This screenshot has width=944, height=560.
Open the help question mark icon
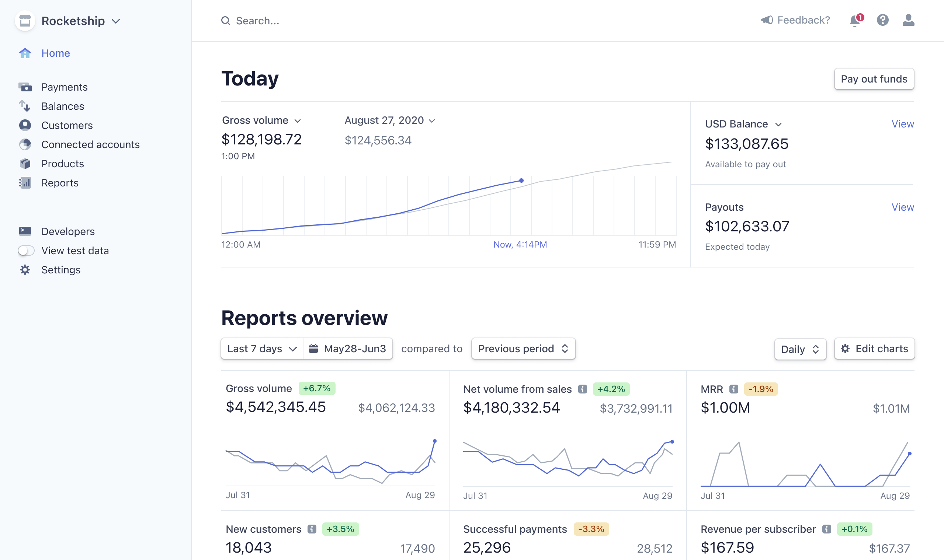[882, 20]
